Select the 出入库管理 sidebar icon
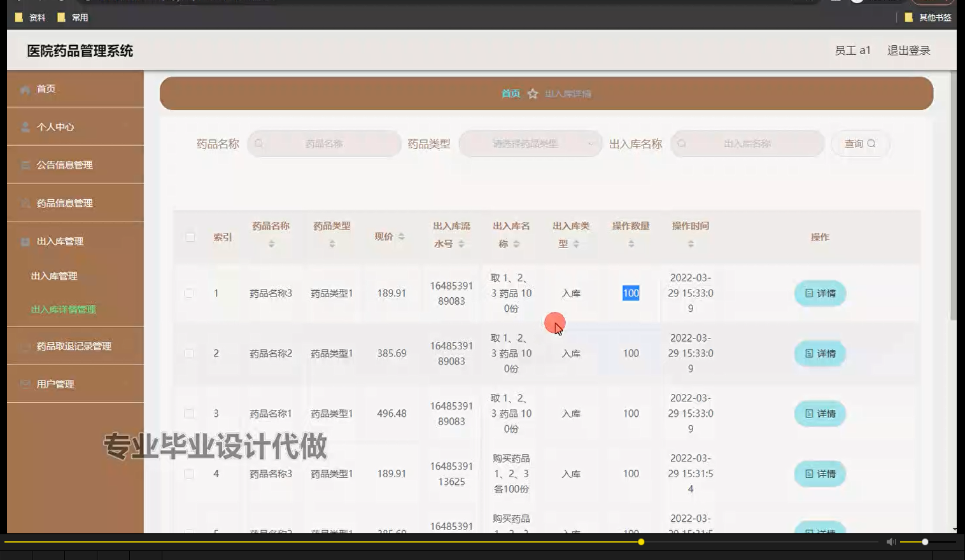This screenshot has width=965, height=560. click(x=24, y=241)
